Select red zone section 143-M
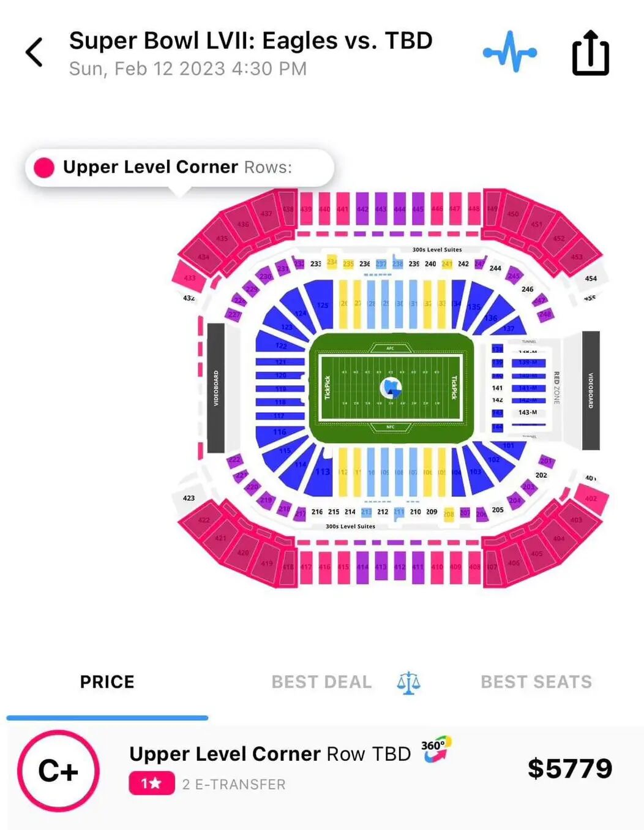The height and width of the screenshot is (830, 644). point(528,412)
